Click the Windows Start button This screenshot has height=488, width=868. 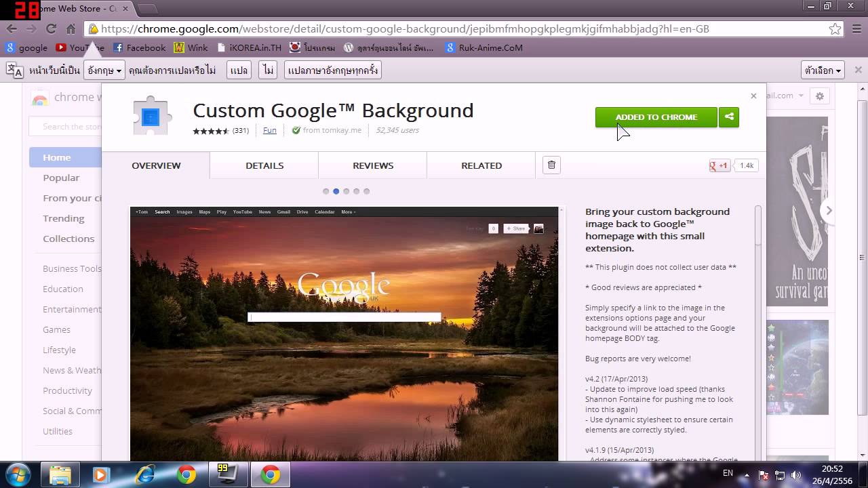18,474
